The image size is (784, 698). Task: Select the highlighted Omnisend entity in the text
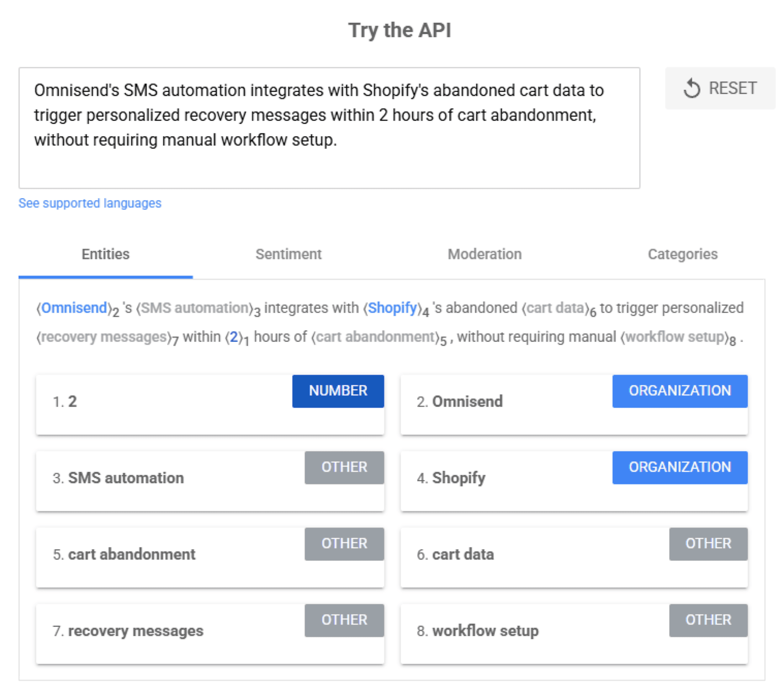tap(74, 307)
